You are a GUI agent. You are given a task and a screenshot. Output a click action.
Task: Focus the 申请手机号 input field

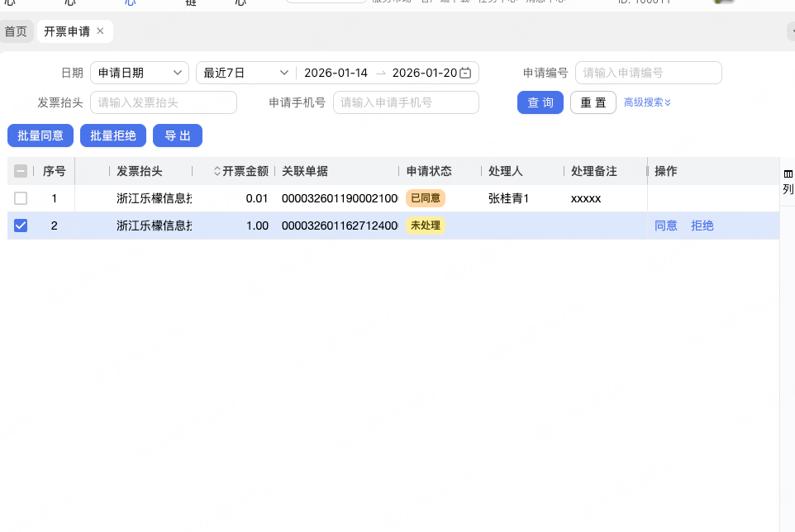(x=406, y=103)
